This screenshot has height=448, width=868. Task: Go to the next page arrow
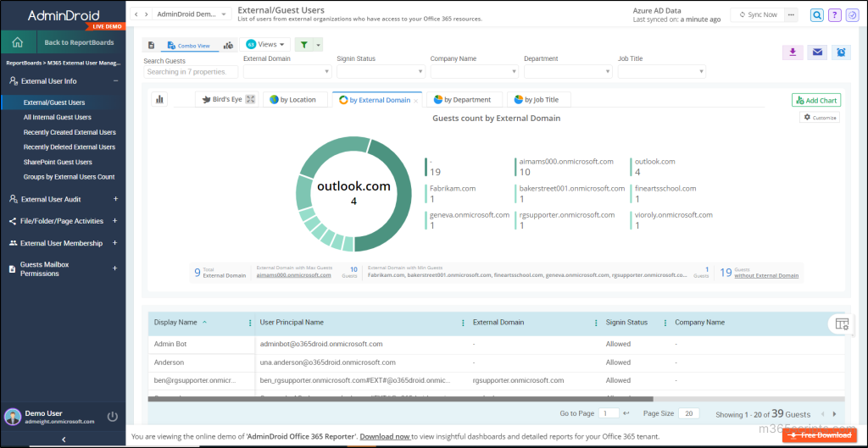pos(834,414)
